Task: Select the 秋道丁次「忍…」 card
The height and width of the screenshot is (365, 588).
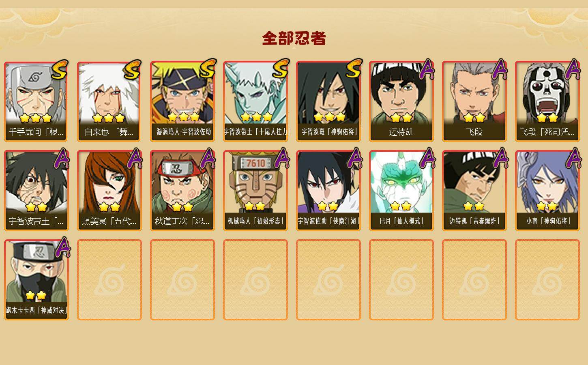Action: point(182,191)
